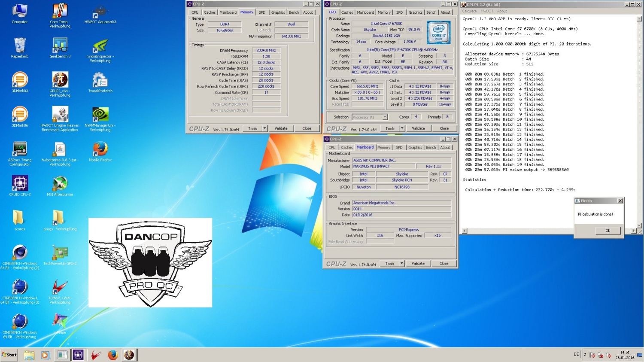
Task: Open Calculate menu in GPUPI
Action: tap(469, 11)
